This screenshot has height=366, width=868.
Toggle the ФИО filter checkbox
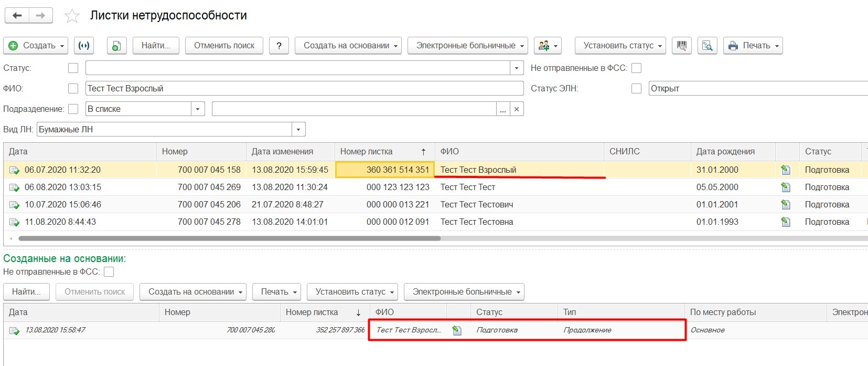tap(73, 89)
